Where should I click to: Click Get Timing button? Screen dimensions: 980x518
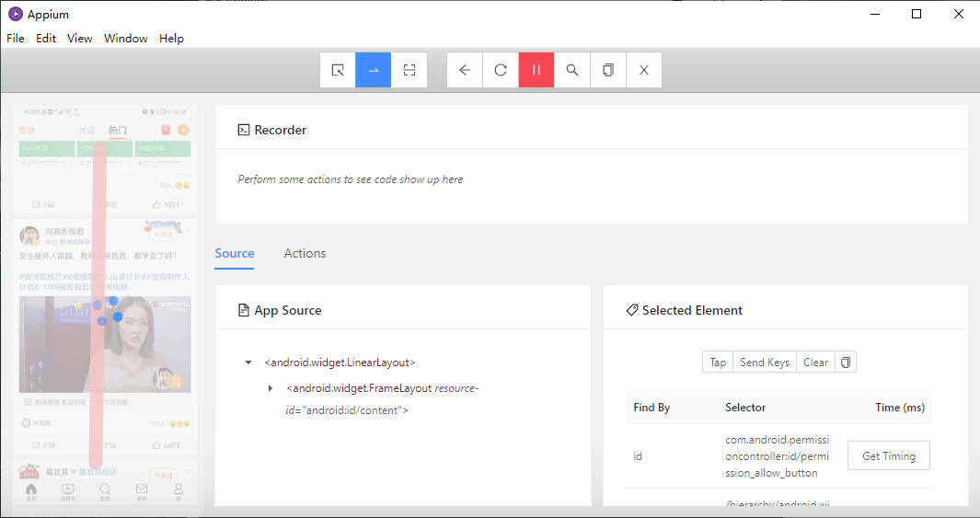click(888, 455)
